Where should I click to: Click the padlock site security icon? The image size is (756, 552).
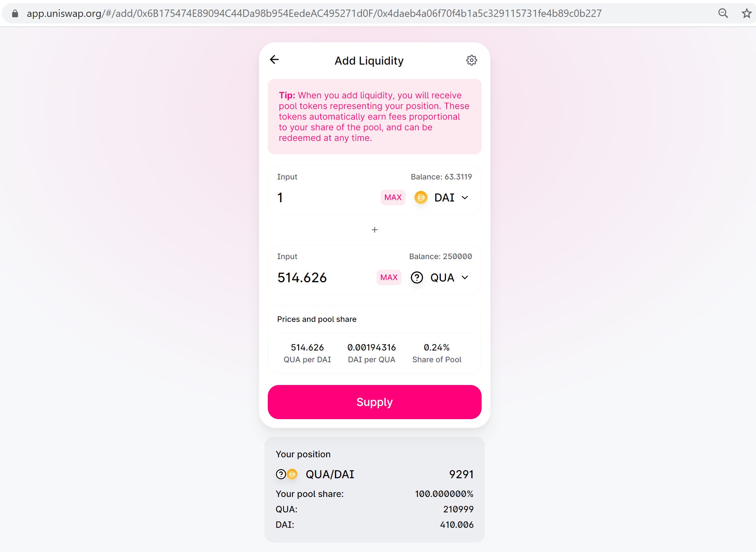click(15, 14)
